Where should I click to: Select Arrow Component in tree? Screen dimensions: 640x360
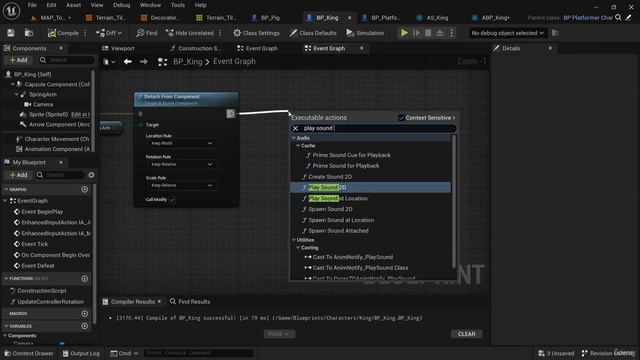point(55,124)
